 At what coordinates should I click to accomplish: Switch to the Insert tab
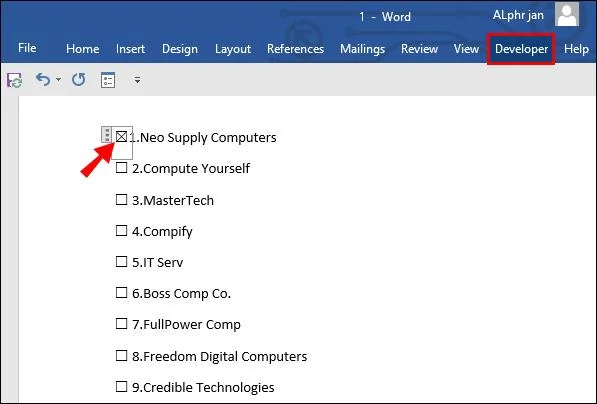(130, 49)
